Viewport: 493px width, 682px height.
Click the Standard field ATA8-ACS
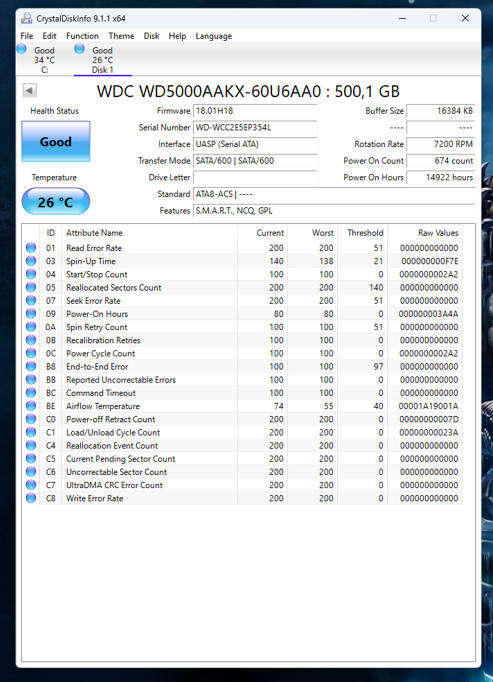click(334, 194)
